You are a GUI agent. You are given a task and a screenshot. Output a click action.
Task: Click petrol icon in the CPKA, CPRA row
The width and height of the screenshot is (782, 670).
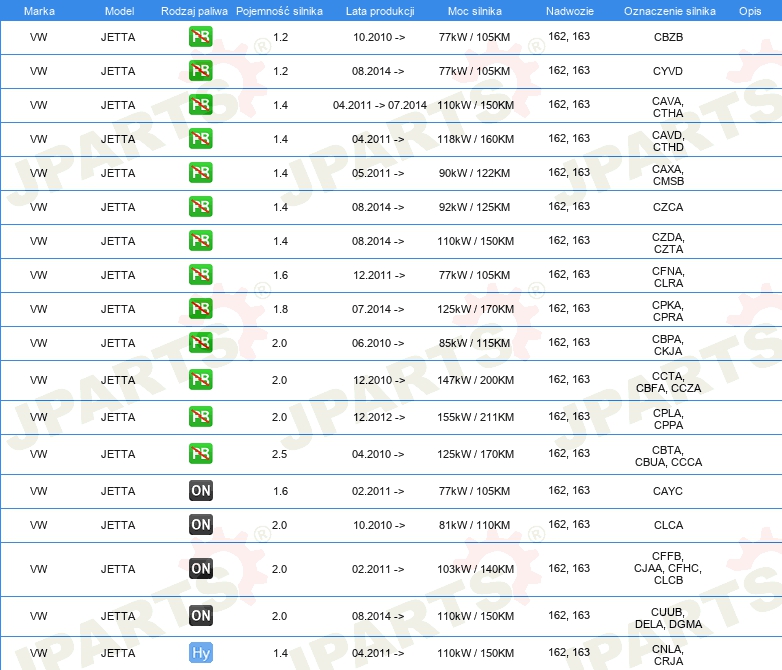[x=200, y=308]
